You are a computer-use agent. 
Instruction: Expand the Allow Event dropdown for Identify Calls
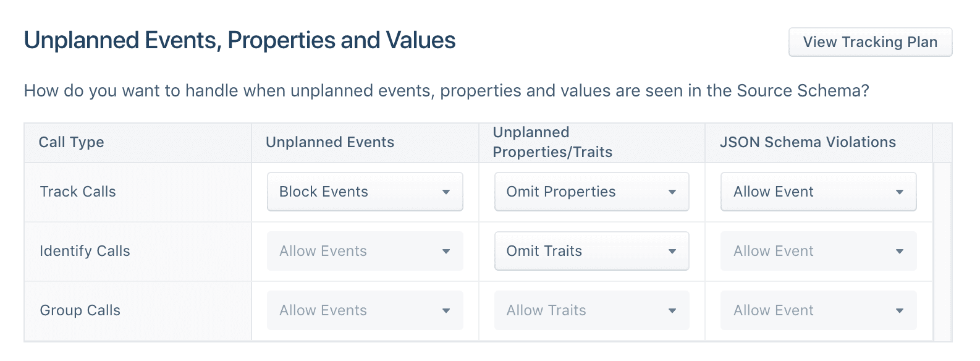pyautogui.click(x=817, y=251)
